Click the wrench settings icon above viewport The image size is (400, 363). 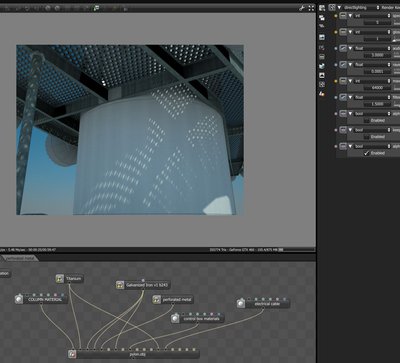tap(302, 8)
